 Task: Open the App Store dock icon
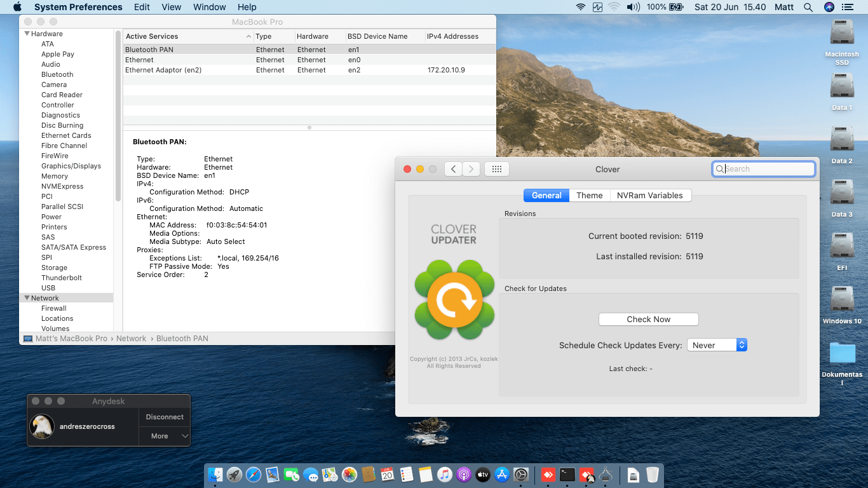(x=502, y=475)
